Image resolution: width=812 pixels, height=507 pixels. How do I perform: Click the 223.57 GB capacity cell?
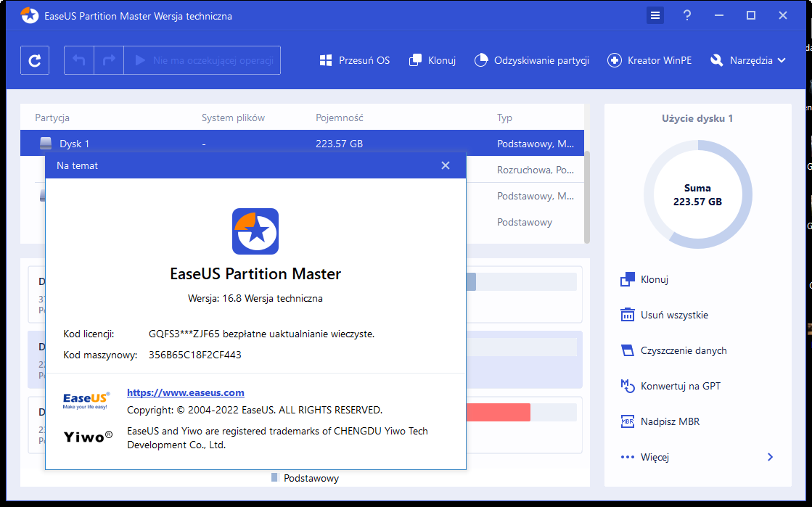(x=339, y=144)
